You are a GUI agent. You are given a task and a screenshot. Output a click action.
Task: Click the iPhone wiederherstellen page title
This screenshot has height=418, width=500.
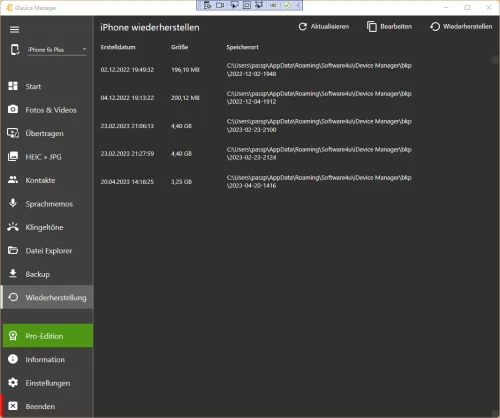tap(150, 28)
